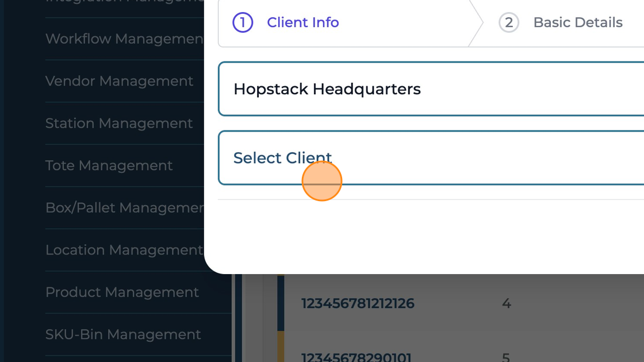Open SKU-Bin Management
The height and width of the screenshot is (362, 644).
123,334
